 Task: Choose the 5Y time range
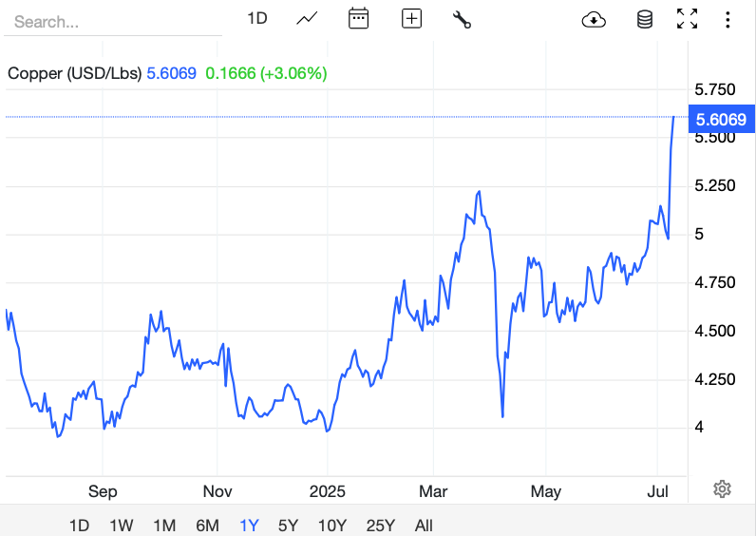288,526
